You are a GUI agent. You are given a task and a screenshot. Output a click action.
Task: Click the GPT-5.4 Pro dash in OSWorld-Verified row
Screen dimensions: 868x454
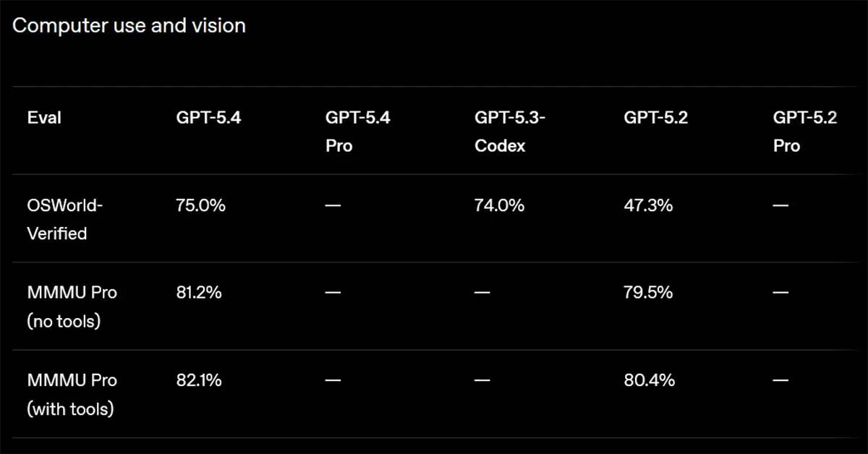(333, 206)
